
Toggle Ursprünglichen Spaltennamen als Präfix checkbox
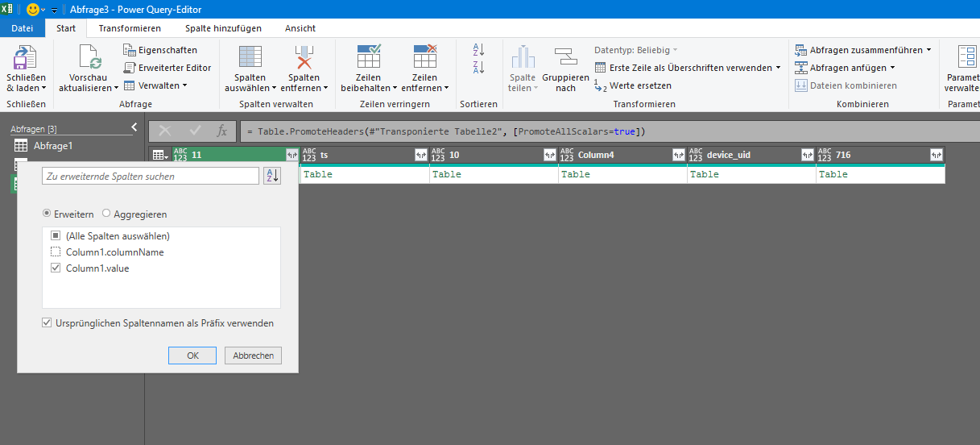(x=47, y=323)
